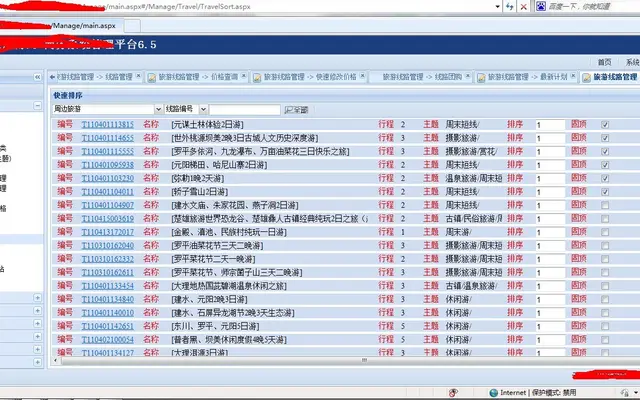This screenshot has width=640, height=400.
Task: Switch to 最新计划 tab
Action: pos(527,77)
